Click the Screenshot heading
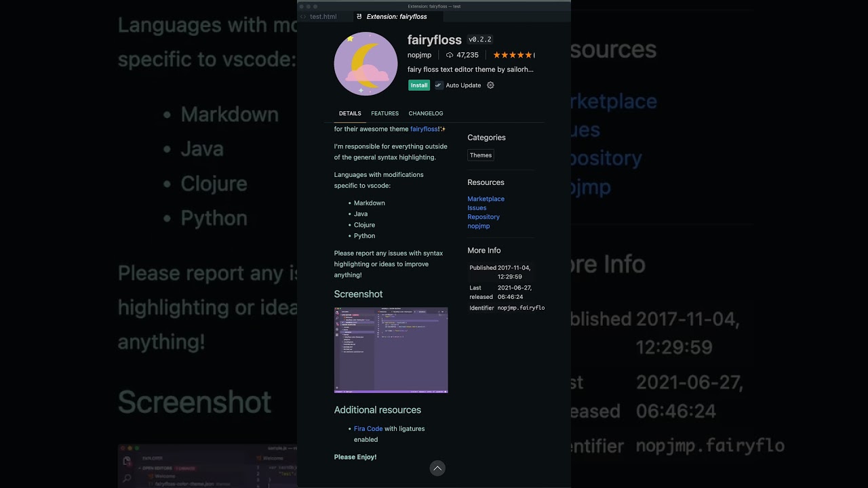 click(x=358, y=294)
